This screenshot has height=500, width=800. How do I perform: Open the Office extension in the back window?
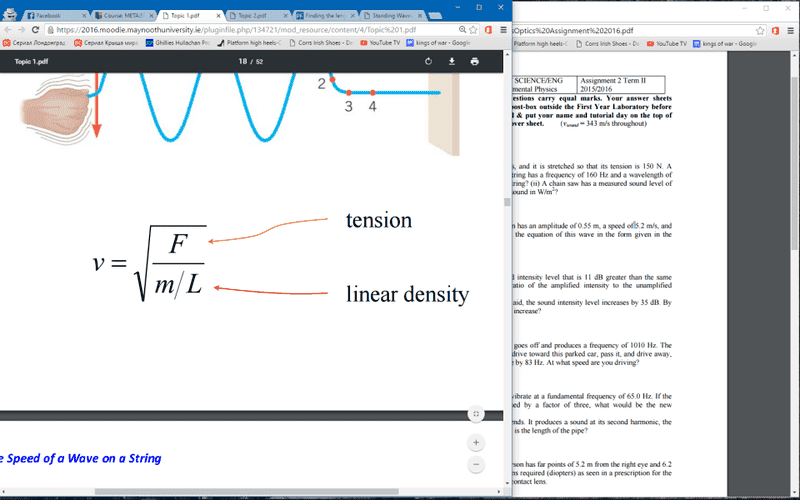tap(776, 31)
